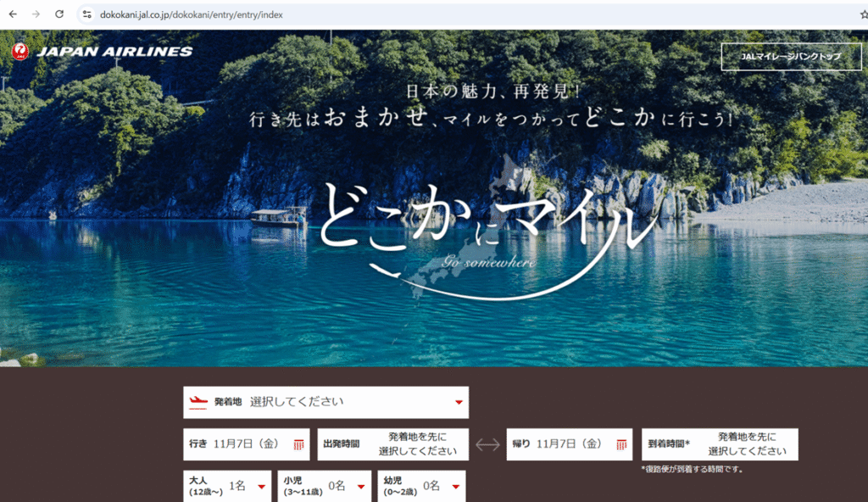The width and height of the screenshot is (868, 502).
Task: Click the airplane icon beside 発着地
Action: click(198, 402)
